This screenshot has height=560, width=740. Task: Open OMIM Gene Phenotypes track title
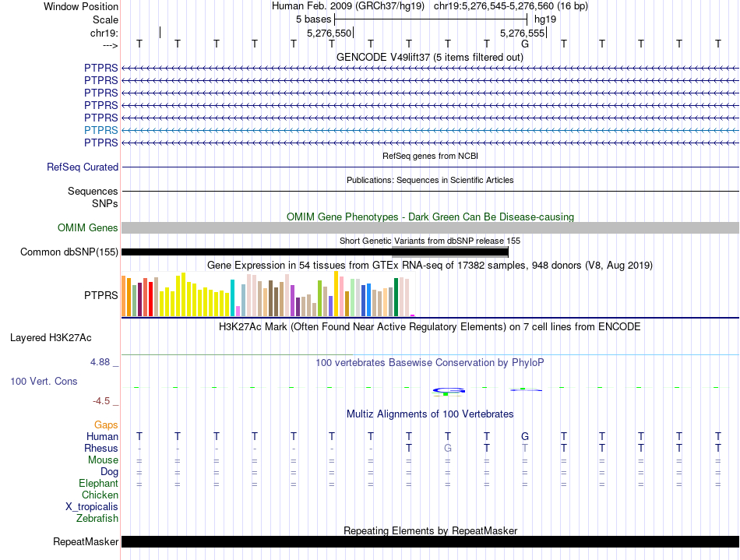(430, 217)
